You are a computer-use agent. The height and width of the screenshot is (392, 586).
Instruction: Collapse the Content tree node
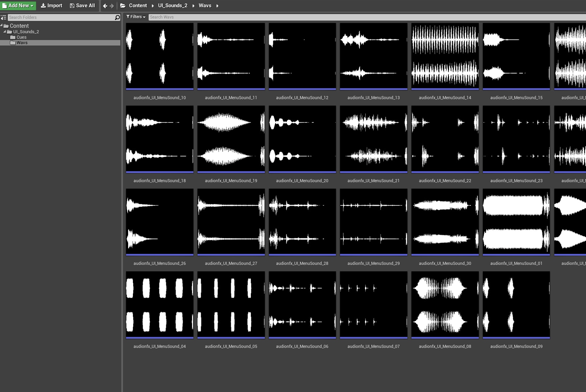coord(1,25)
